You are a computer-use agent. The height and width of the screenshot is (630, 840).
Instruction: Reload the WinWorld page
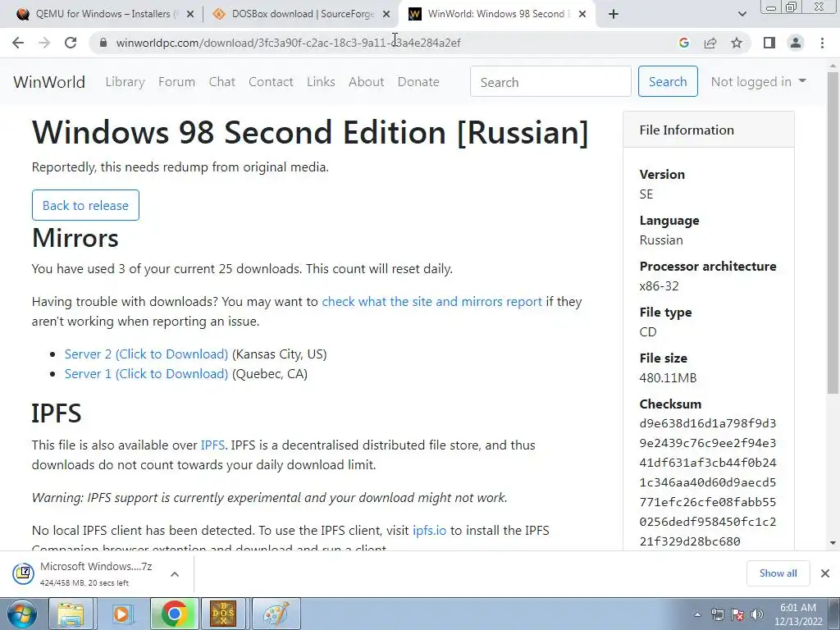click(x=71, y=43)
